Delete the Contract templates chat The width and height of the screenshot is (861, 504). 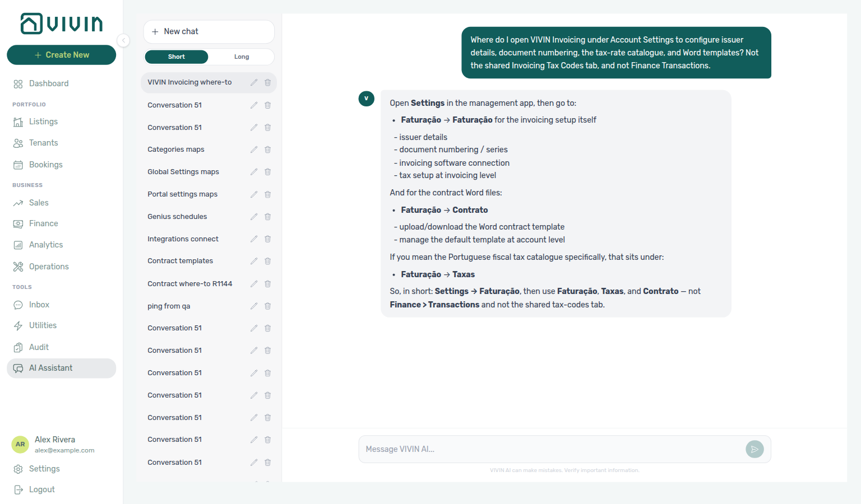coord(268,261)
